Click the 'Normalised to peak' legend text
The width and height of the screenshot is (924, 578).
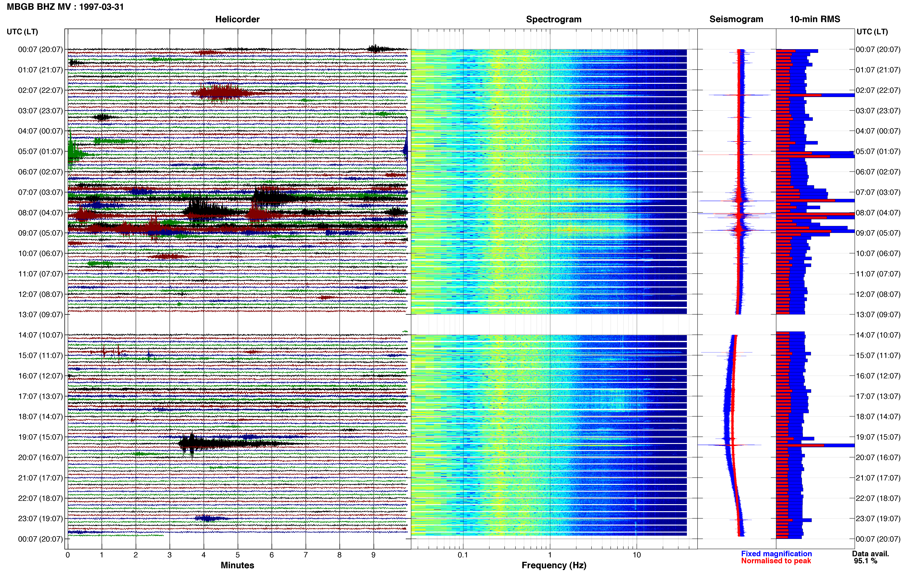(x=776, y=561)
